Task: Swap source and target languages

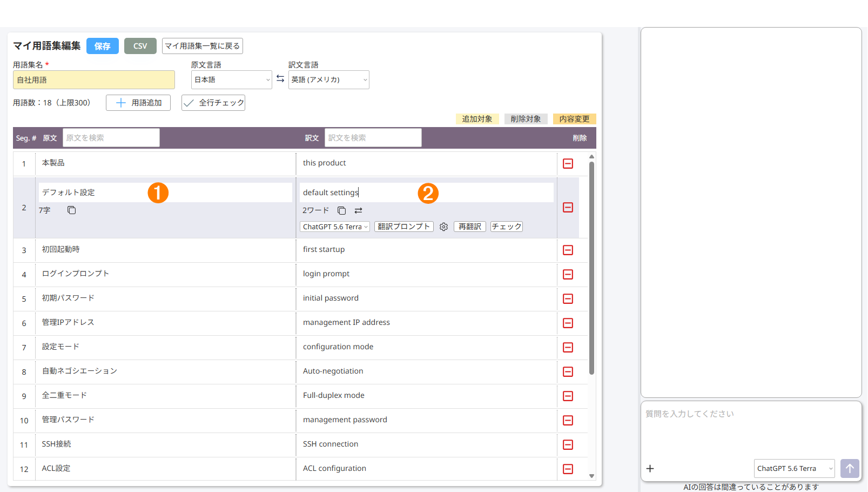Action: 280,79
